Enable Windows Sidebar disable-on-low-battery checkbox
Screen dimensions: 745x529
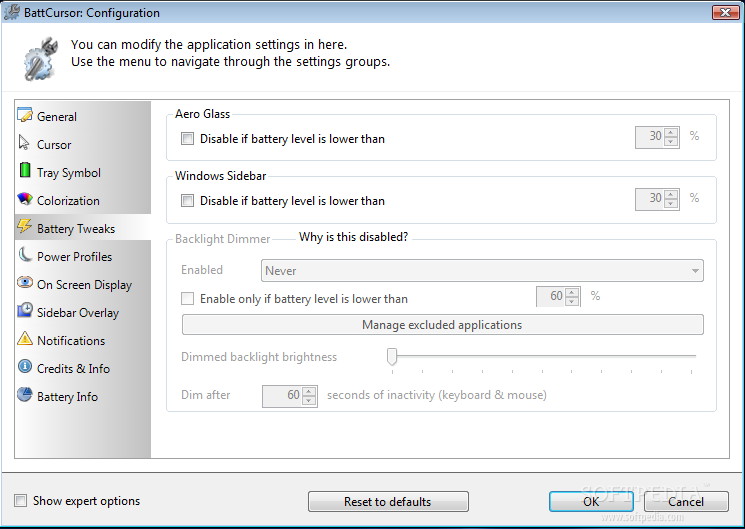tap(188, 201)
